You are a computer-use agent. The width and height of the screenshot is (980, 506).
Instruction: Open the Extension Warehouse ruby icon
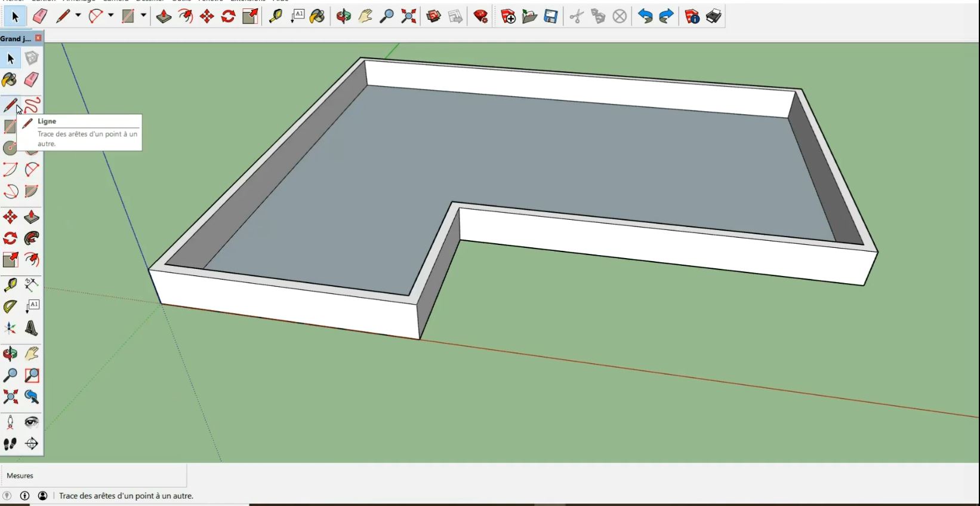[480, 16]
